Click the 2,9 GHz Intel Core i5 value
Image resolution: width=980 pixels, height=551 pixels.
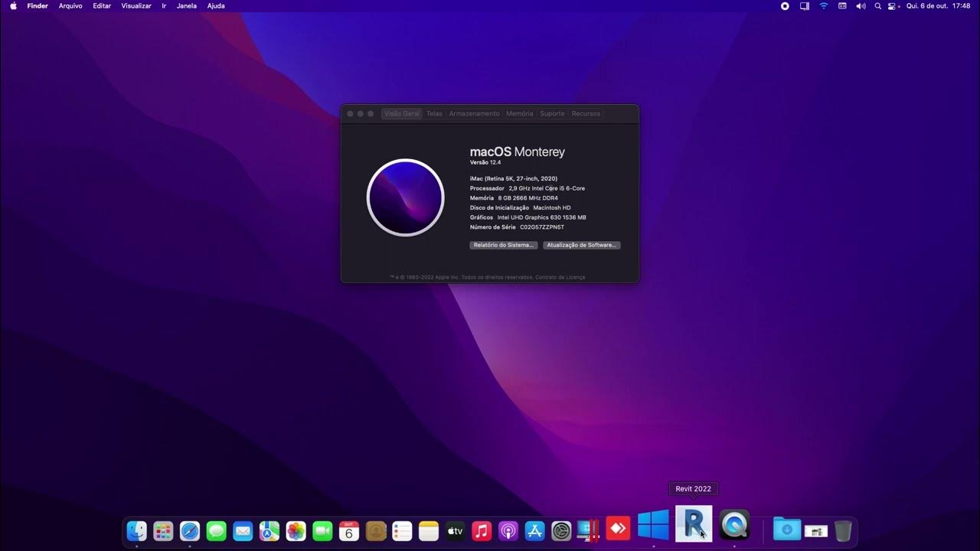[547, 188]
